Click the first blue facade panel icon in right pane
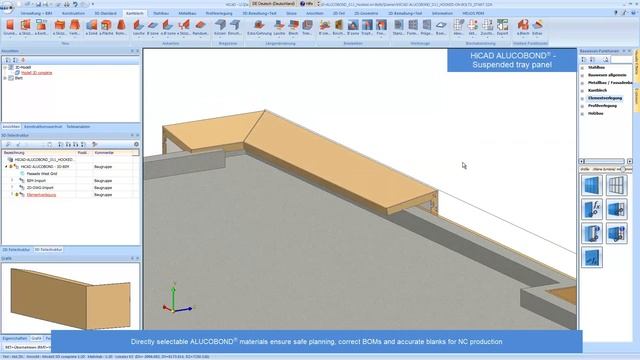This screenshot has width=640, height=360. click(592, 185)
